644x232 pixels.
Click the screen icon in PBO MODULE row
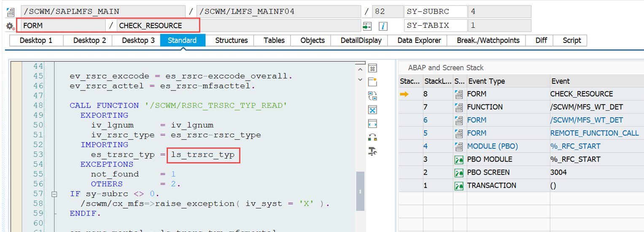click(x=459, y=159)
